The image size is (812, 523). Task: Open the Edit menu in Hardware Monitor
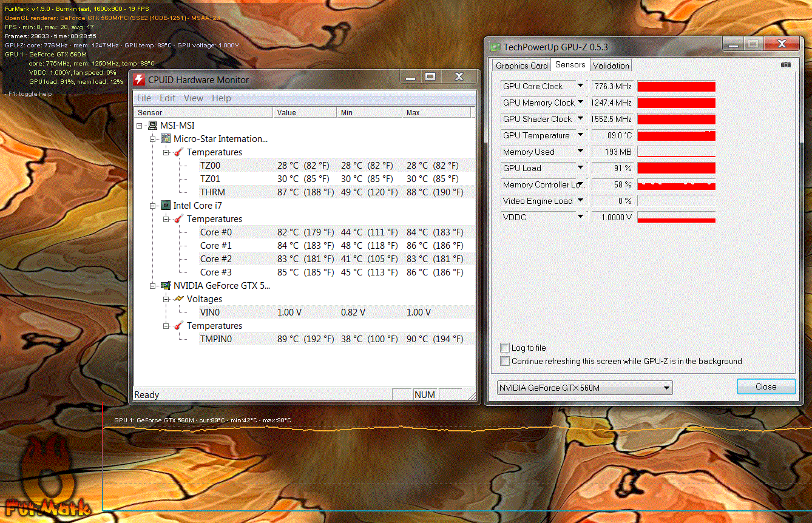pyautogui.click(x=167, y=98)
